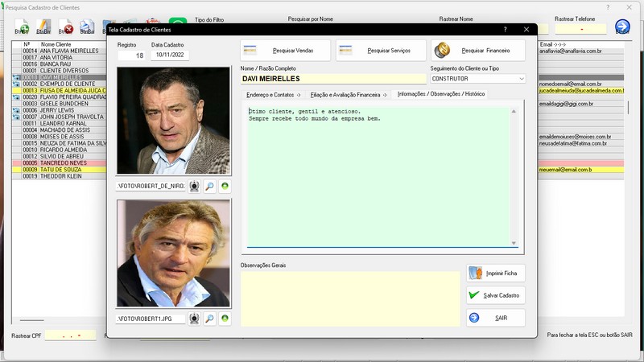Click help question mark in Pesquisa Cadastro window
This screenshot has height=362, width=644.
[x=608, y=7]
